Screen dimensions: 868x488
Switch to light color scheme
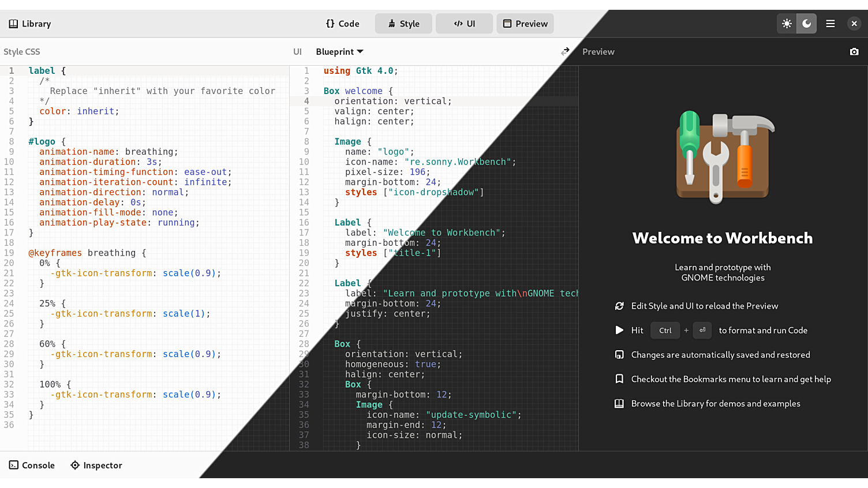coord(787,24)
